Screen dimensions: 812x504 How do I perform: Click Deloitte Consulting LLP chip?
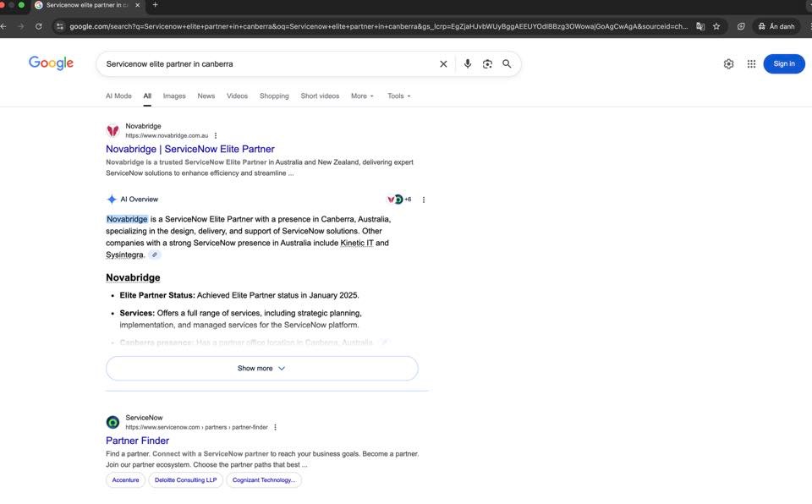coord(185,480)
